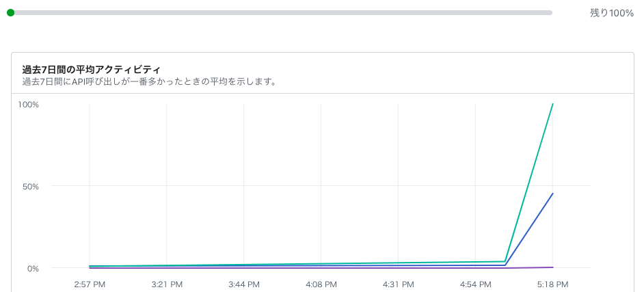Image resolution: width=644 pixels, height=292 pixels.
Task: Select the 3:21 PM time label
Action: (167, 283)
